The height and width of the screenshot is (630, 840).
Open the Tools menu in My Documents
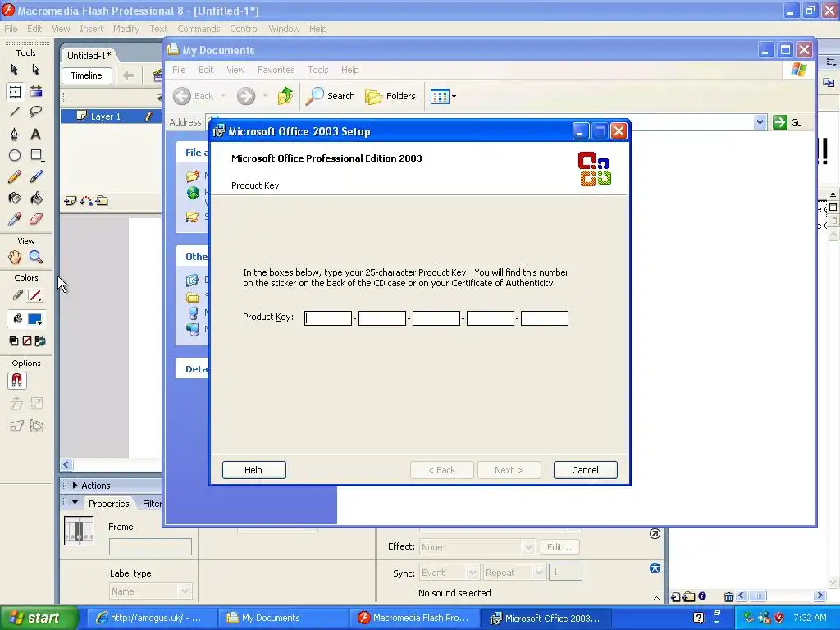[317, 70]
